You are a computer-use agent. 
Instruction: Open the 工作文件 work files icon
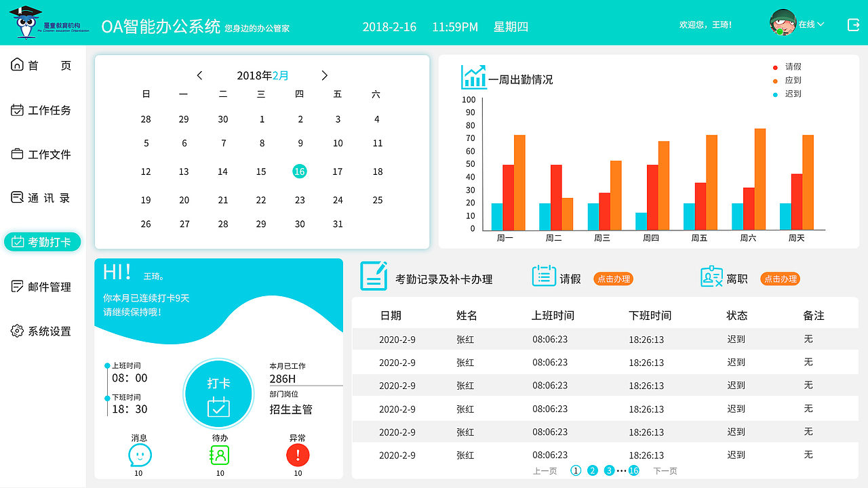pyautogui.click(x=16, y=154)
